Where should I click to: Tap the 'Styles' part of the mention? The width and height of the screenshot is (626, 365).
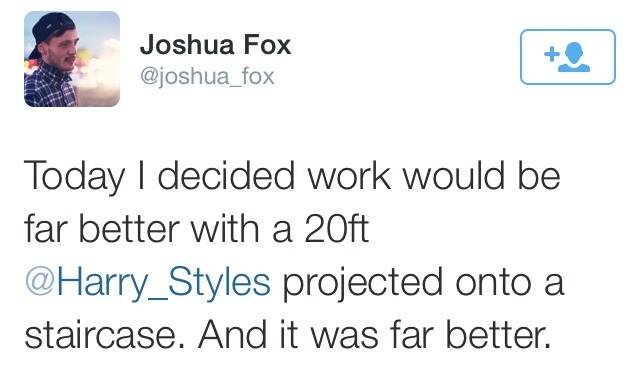click(x=219, y=284)
